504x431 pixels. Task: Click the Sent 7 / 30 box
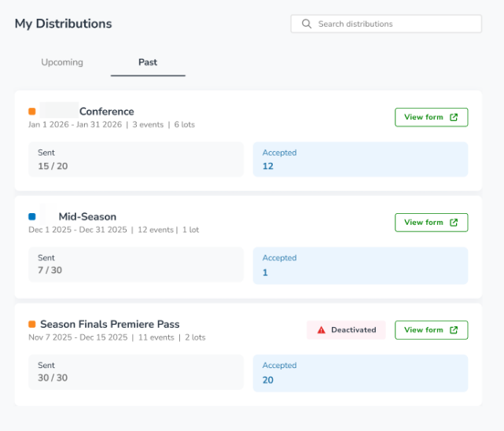point(136,264)
